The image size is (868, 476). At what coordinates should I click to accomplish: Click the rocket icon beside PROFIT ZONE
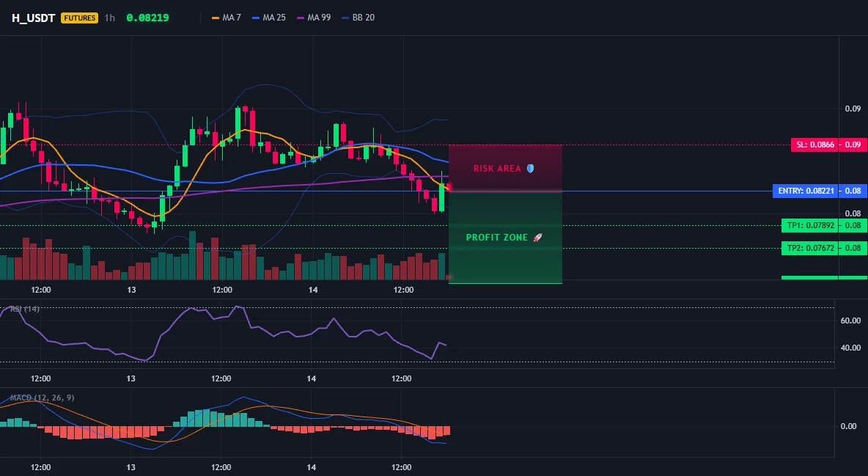pyautogui.click(x=537, y=237)
